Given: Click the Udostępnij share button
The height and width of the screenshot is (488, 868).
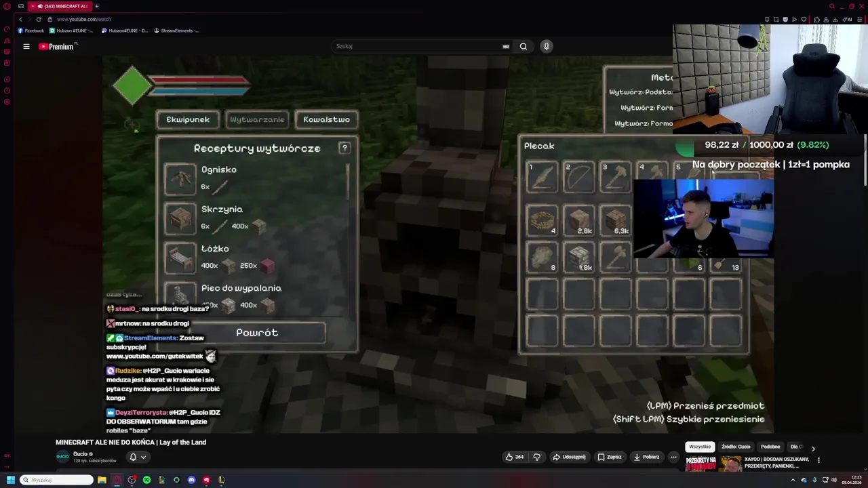Looking at the screenshot, I should (x=569, y=457).
